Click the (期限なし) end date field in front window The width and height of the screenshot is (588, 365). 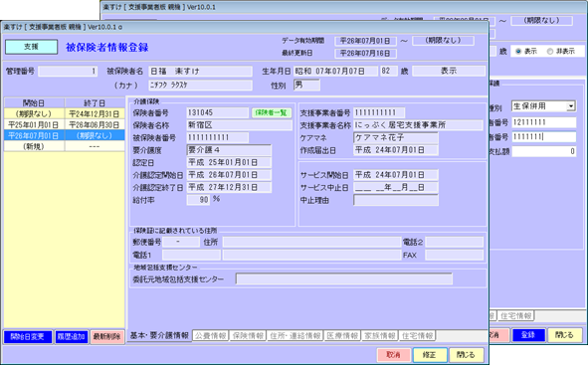pos(443,41)
